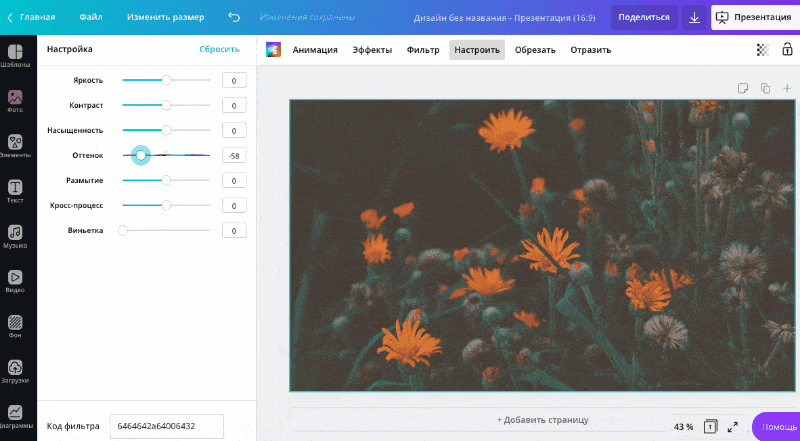Click the Код фильтра input field
This screenshot has height=441, width=800.
[166, 426]
